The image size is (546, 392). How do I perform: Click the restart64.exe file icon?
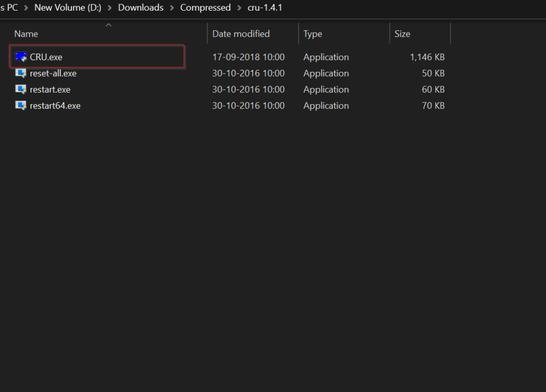(21, 105)
